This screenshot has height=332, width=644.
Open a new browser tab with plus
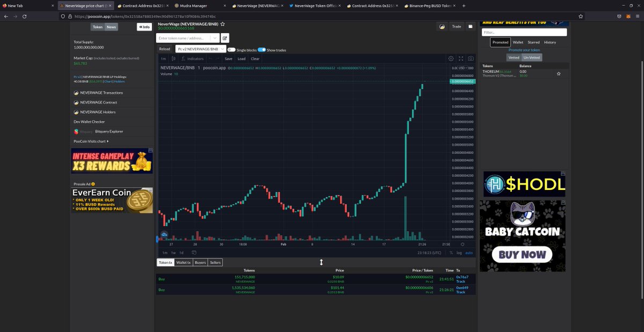click(x=464, y=5)
